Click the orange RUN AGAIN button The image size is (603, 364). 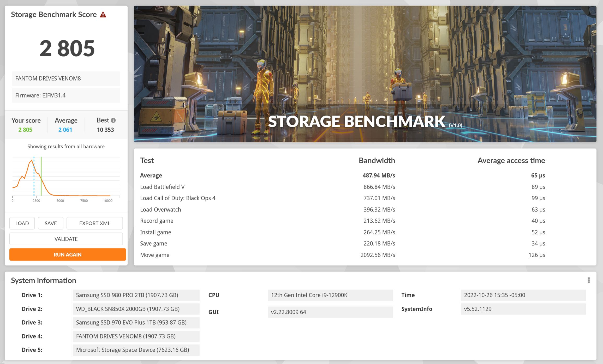click(68, 254)
